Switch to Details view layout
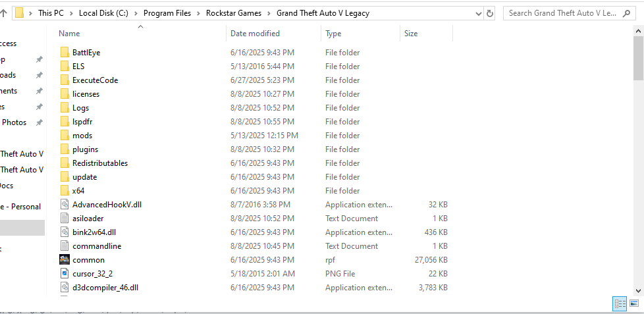Viewport: 644px width, 314px height. [620, 303]
